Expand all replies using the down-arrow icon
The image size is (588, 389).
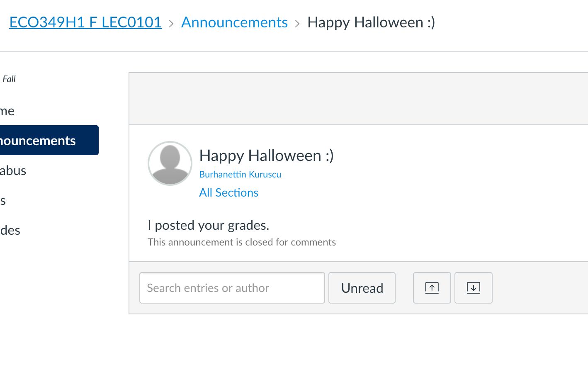[473, 288]
